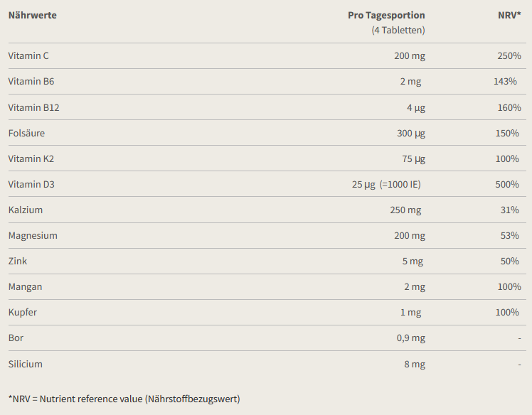Click the Vitamin D3 row label
Image resolution: width=532 pixels, height=415 pixels.
[x=31, y=184]
